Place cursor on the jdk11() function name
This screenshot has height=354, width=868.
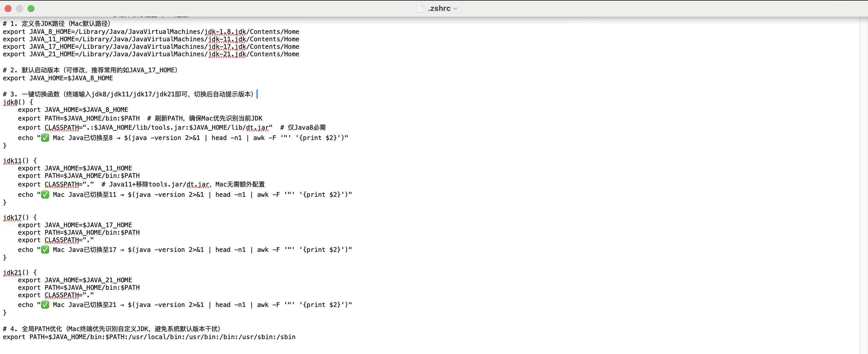(12, 161)
